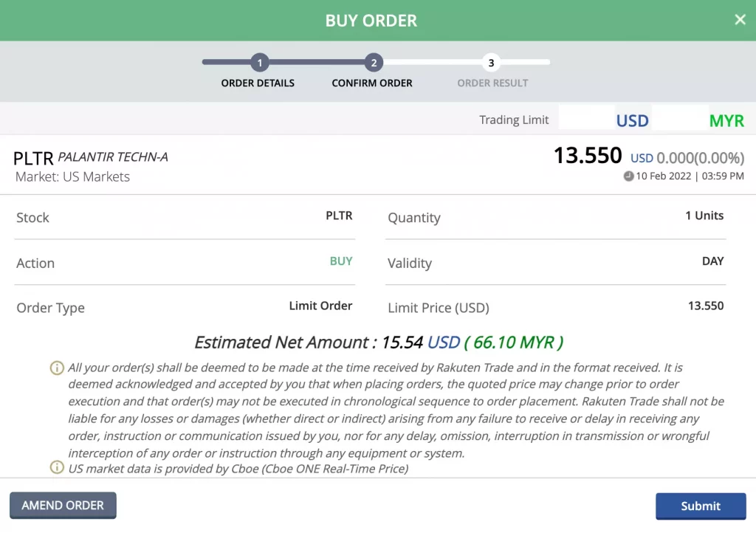Select the CONFIRM ORDER step label
The height and width of the screenshot is (533, 756).
click(372, 83)
